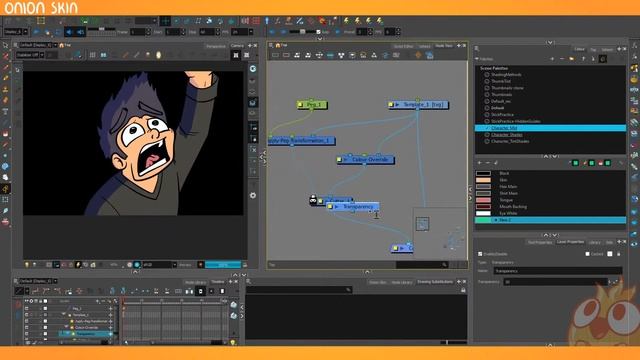Screen dimensions: 640x360
Task: Edit the layer Name field
Action: tap(558, 271)
